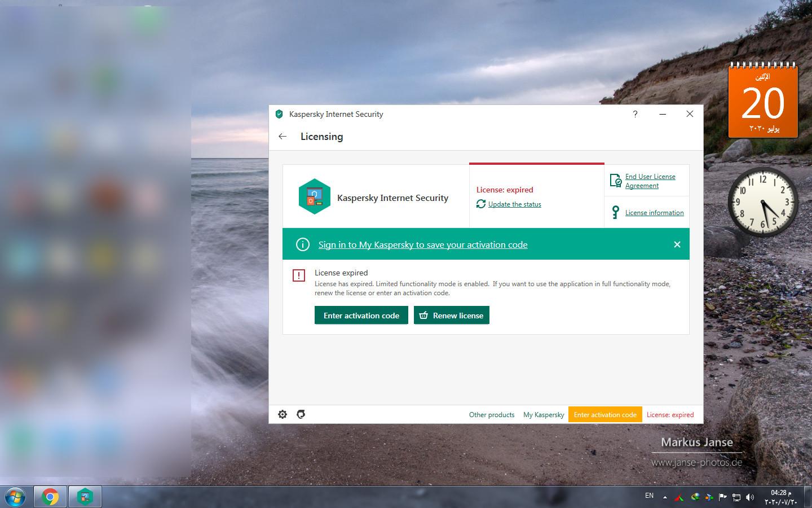Image resolution: width=812 pixels, height=508 pixels.
Task: Click the Internet Download Manager tray icon
Action: pyautogui.click(x=695, y=497)
